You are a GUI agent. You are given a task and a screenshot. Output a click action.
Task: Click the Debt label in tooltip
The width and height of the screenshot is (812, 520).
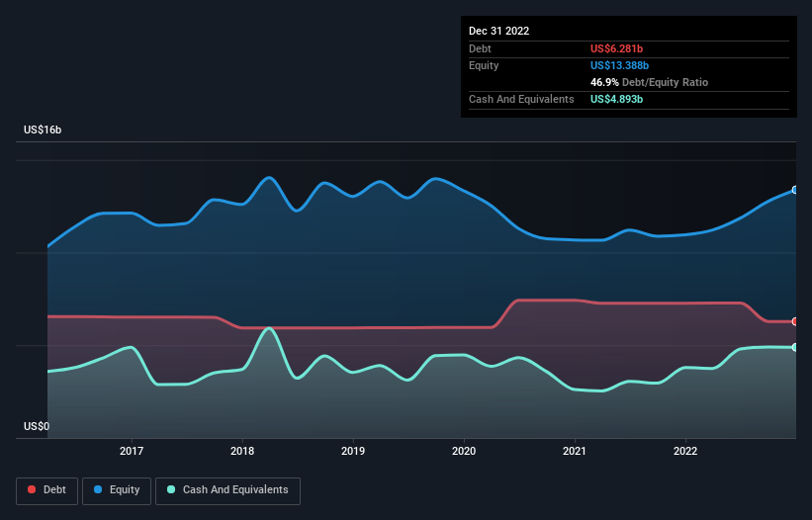pyautogui.click(x=480, y=48)
